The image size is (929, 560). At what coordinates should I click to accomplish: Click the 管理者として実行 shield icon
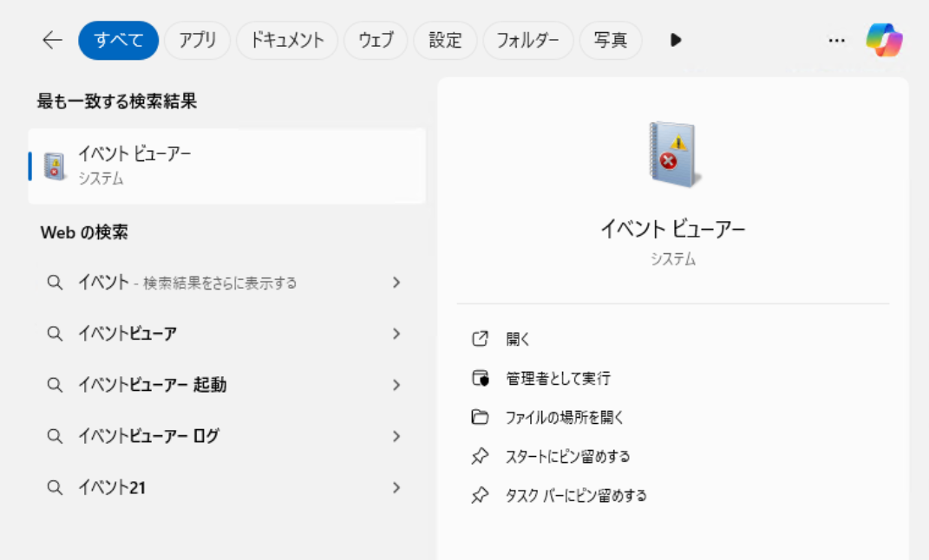coord(481,378)
